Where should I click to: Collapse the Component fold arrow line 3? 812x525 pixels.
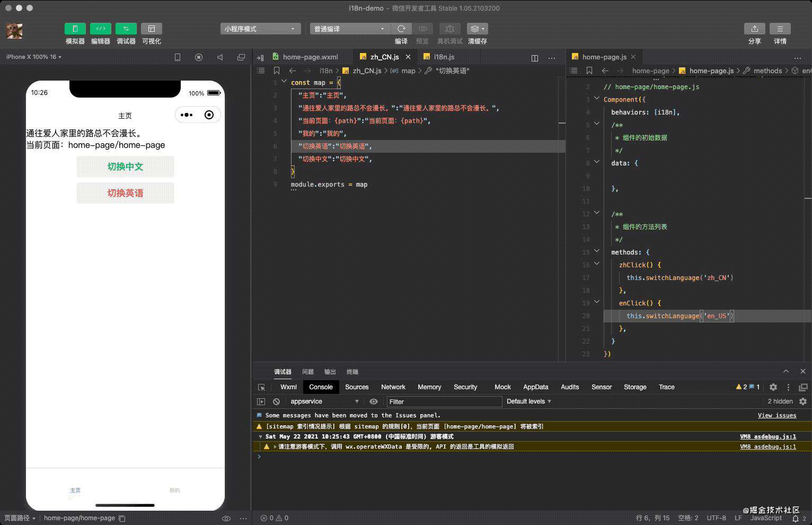coord(597,99)
